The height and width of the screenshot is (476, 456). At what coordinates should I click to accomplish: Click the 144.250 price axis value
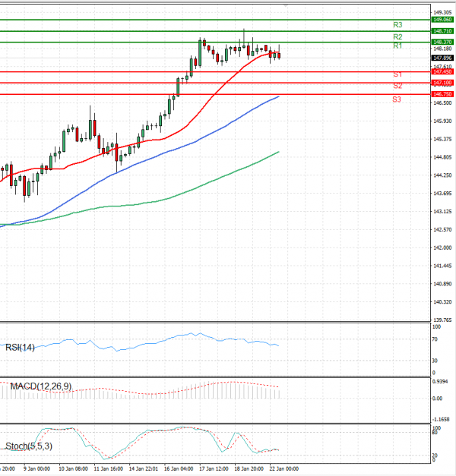point(442,175)
